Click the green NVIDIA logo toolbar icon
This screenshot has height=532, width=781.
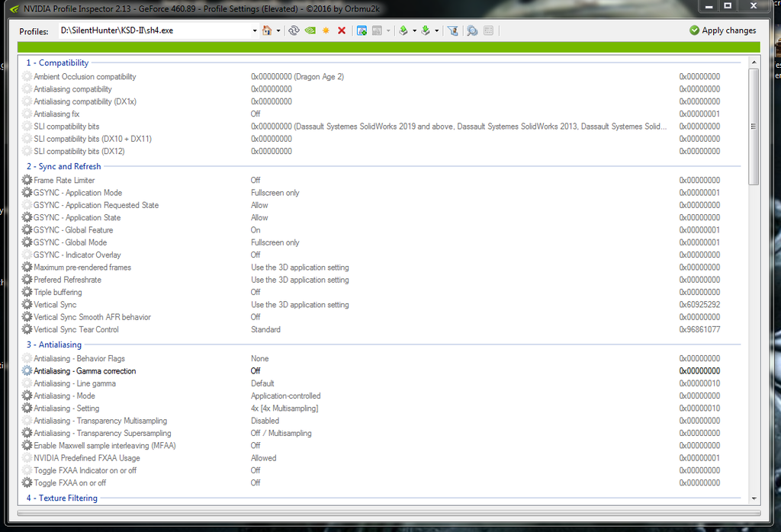pos(310,30)
